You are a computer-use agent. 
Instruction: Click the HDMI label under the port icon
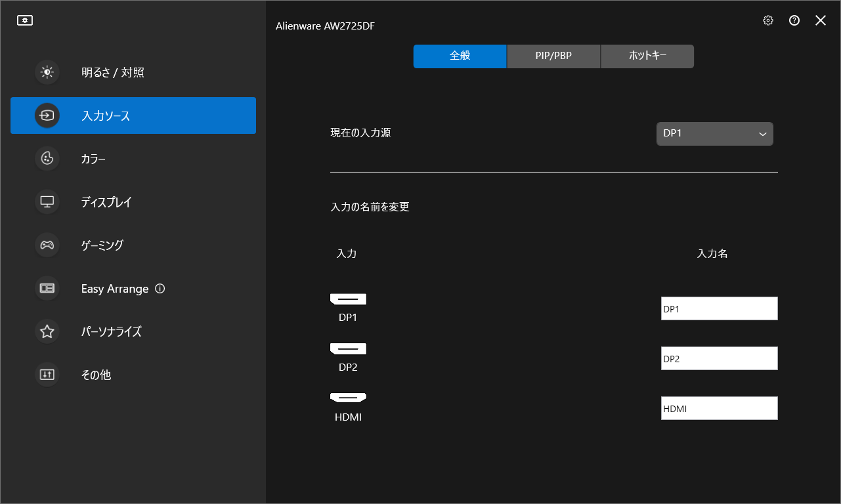pos(348,417)
